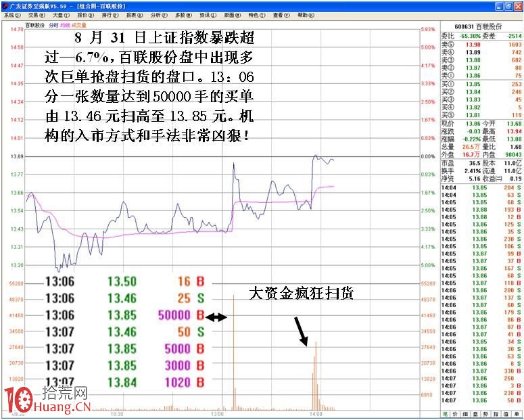Switch to the 单 tab at bottom

point(517,414)
